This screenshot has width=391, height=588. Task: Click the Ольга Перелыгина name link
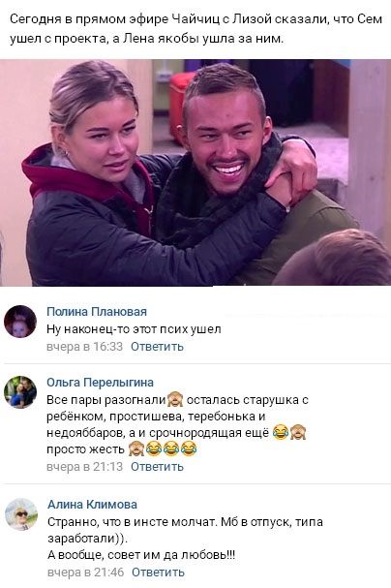click(100, 382)
